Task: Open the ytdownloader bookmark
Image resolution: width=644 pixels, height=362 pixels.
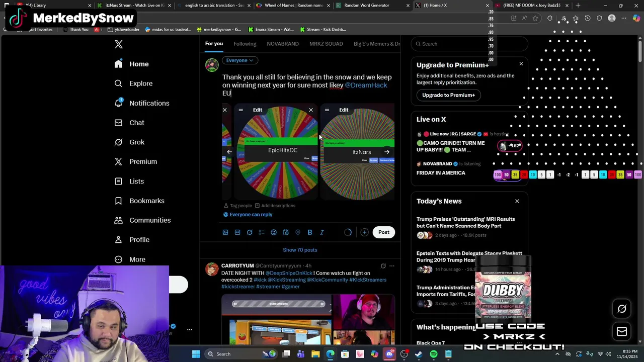Action: coord(124,30)
